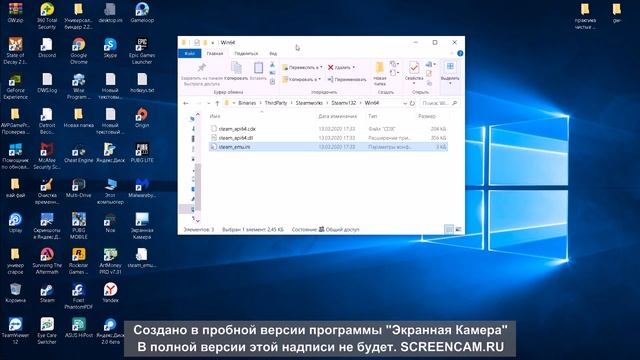
Task: Click the scissors cut icon in ribbon
Action: [273, 65]
